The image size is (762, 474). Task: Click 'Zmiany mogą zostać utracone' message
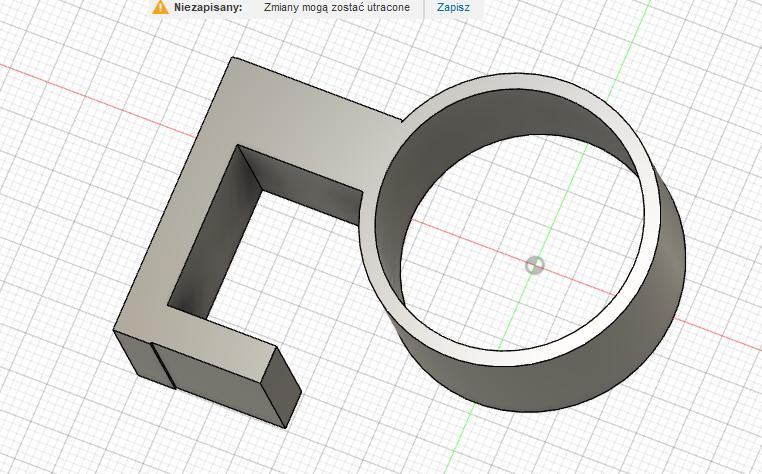coord(337,7)
